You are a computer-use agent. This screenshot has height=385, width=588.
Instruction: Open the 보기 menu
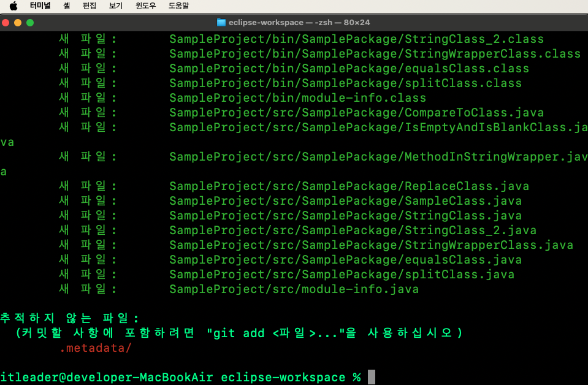(116, 6)
